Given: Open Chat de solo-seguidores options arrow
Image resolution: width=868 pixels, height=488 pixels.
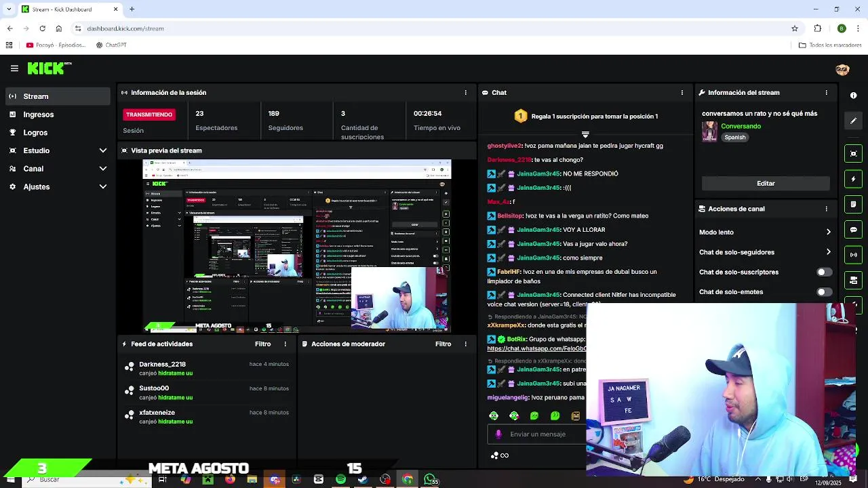Looking at the screenshot, I should [828, 252].
